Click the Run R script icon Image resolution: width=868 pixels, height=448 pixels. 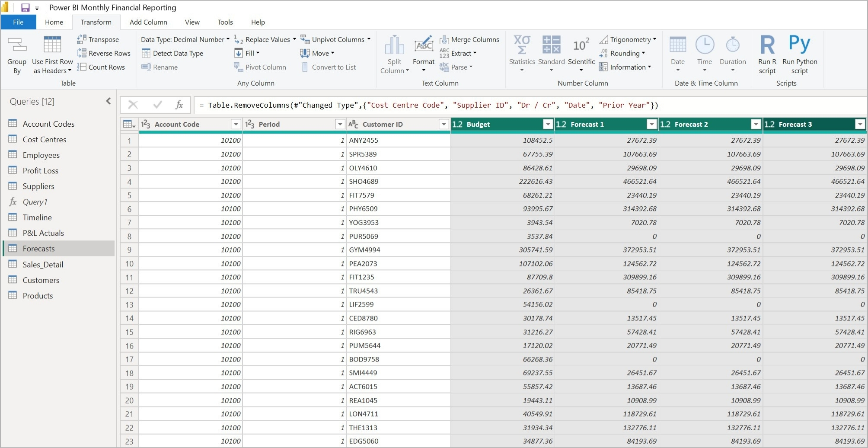(767, 45)
